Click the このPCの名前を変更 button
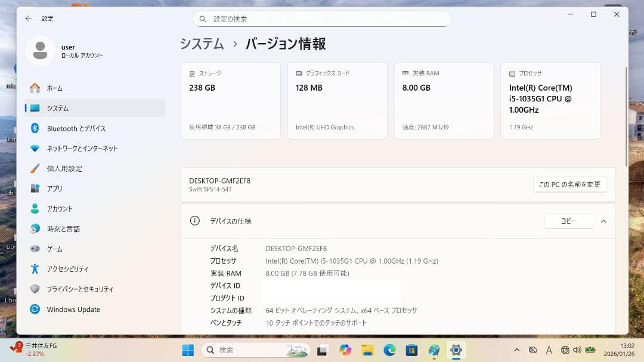The width and height of the screenshot is (644, 362). click(x=569, y=184)
